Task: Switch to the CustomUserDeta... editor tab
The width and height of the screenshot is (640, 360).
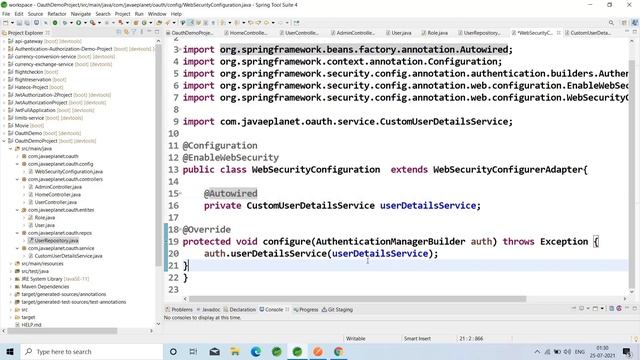Action: [588, 33]
